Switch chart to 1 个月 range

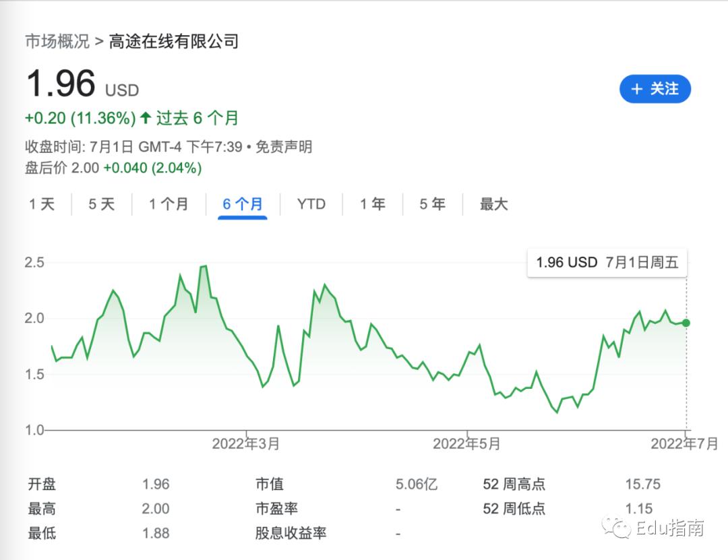point(169,204)
